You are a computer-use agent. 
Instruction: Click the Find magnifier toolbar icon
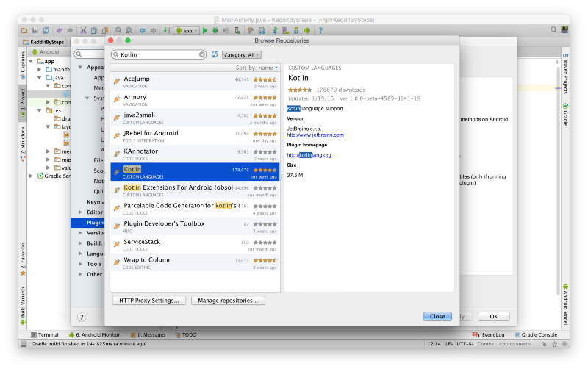[118, 30]
